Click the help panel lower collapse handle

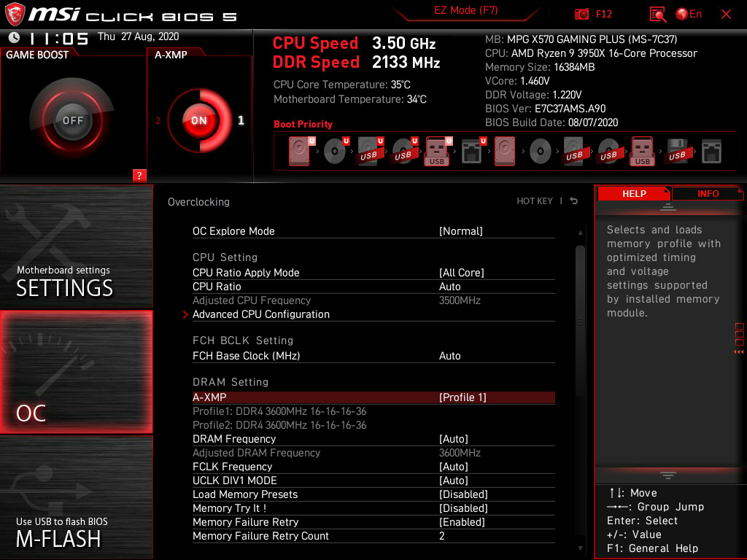pyautogui.click(x=668, y=475)
